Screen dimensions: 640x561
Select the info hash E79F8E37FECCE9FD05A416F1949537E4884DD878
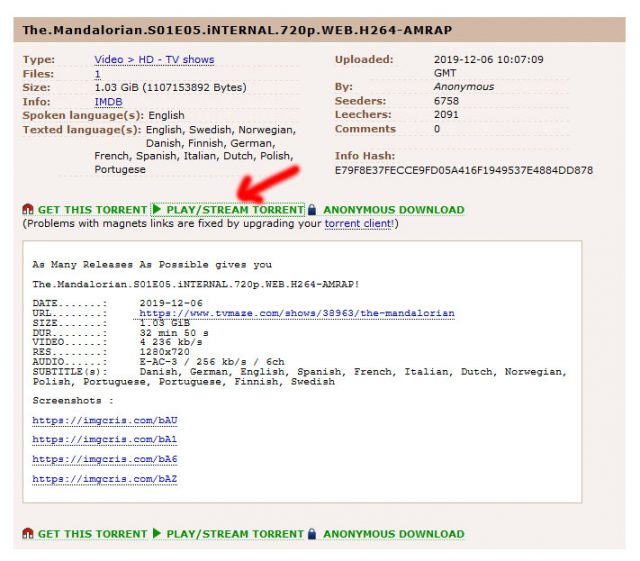464,170
